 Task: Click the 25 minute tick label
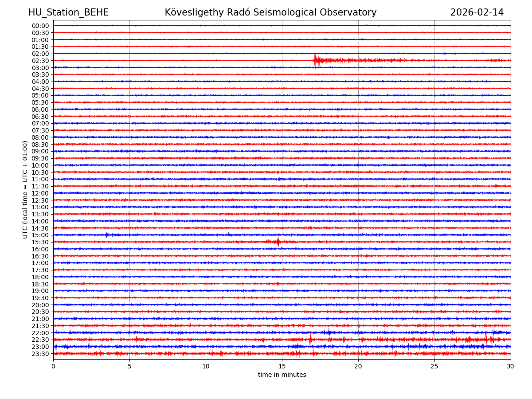pos(434,366)
